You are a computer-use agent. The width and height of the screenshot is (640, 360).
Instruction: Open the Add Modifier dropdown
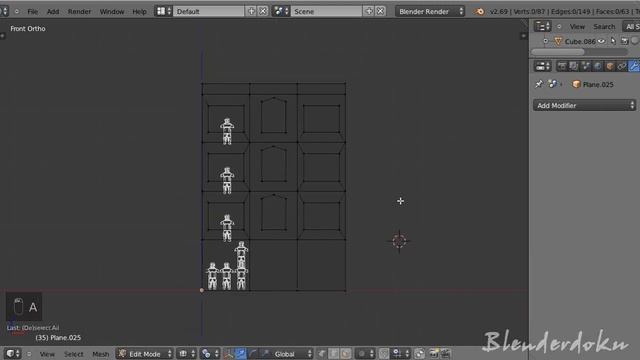pos(584,105)
